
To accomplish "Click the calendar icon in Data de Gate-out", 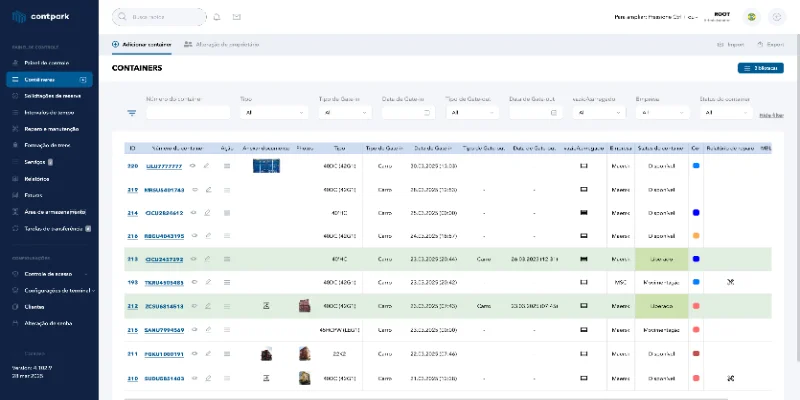I will pos(553,113).
